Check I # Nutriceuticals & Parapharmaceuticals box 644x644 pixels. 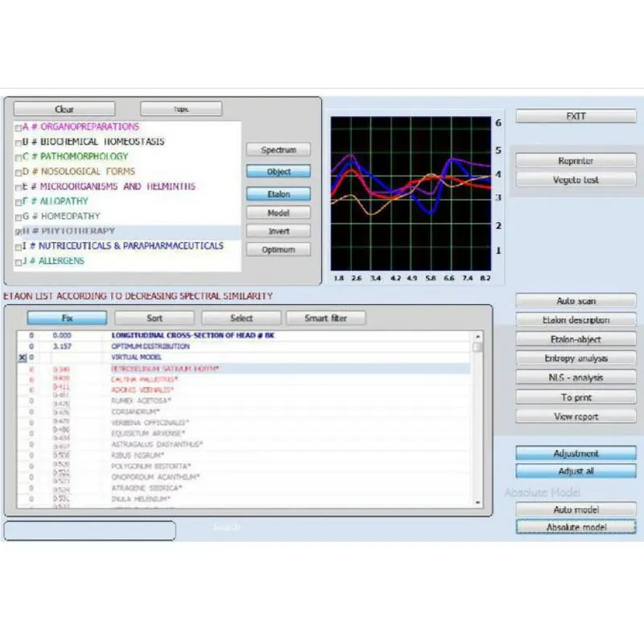click(x=18, y=247)
